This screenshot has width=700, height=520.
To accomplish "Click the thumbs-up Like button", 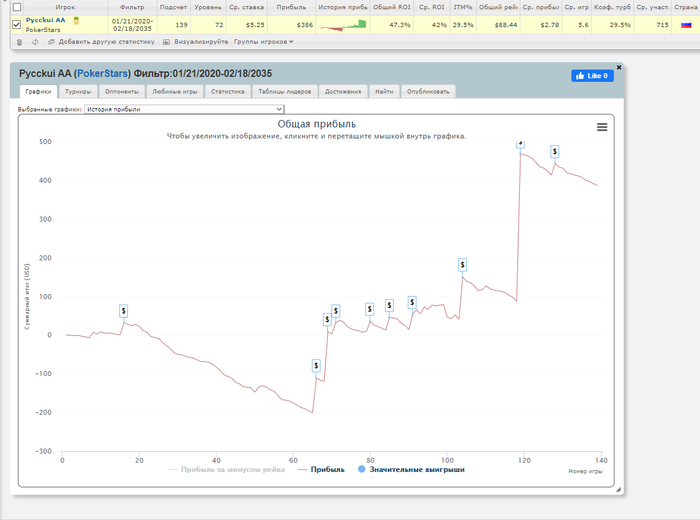I will (x=592, y=75).
